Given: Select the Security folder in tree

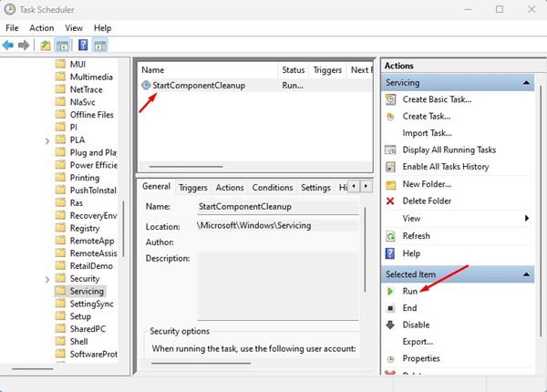Looking at the screenshot, I should [85, 278].
